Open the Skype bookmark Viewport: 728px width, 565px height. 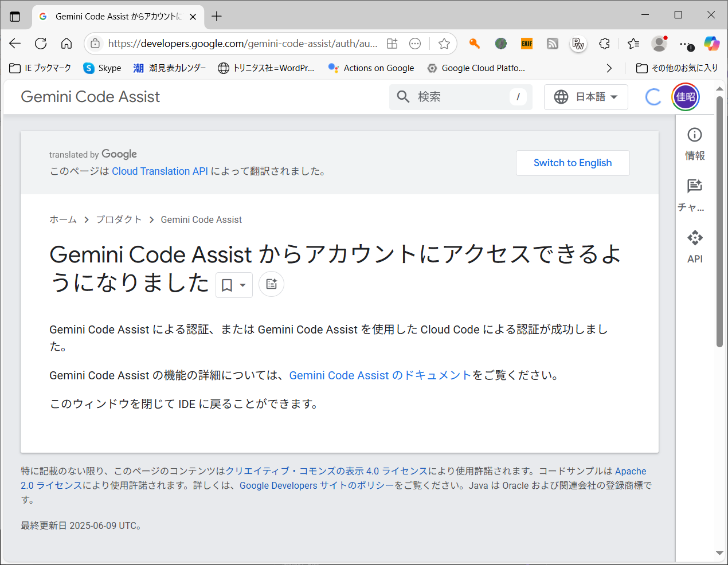point(102,68)
